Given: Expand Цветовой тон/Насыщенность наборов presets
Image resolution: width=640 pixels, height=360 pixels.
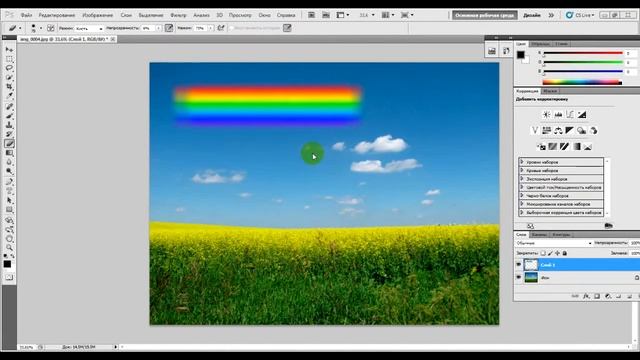Looking at the screenshot, I should coord(522,187).
